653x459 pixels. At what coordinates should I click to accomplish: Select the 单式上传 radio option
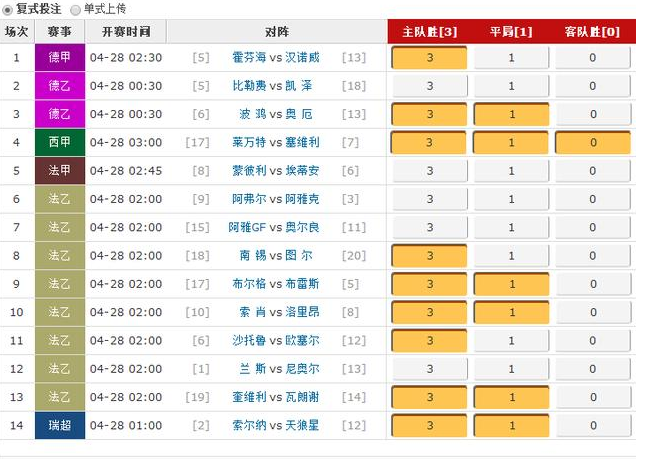(75, 10)
